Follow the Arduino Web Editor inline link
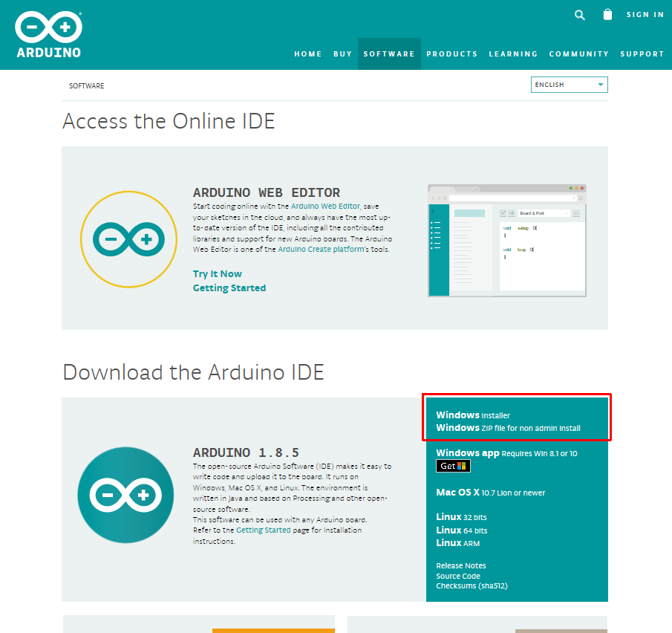 (325, 207)
